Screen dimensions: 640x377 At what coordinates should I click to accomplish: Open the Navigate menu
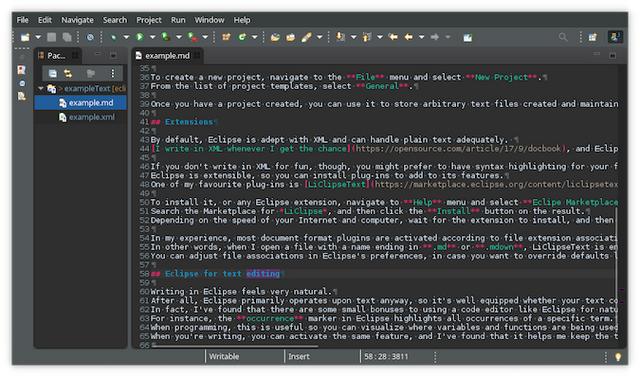click(77, 20)
